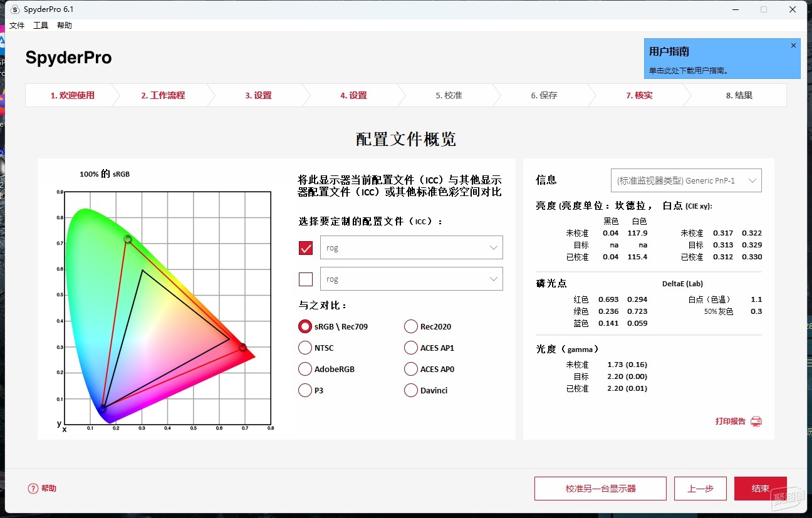Click the 结束 button

pos(760,489)
